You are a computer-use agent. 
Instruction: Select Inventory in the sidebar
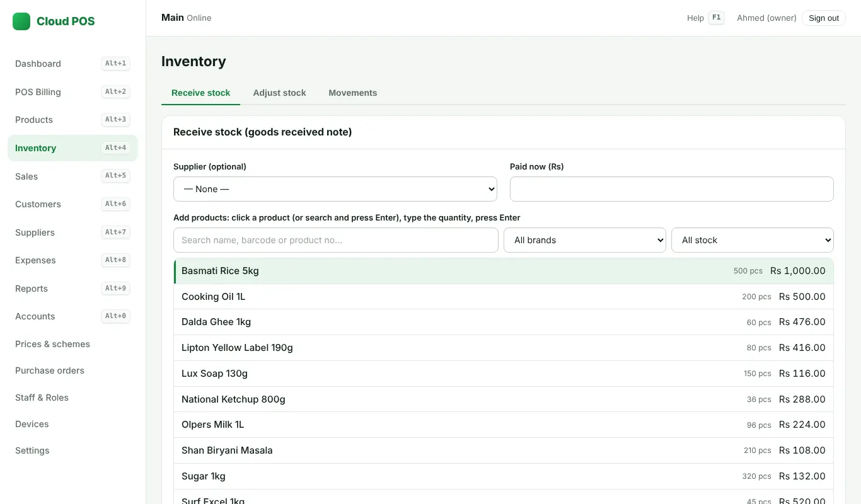tap(72, 148)
